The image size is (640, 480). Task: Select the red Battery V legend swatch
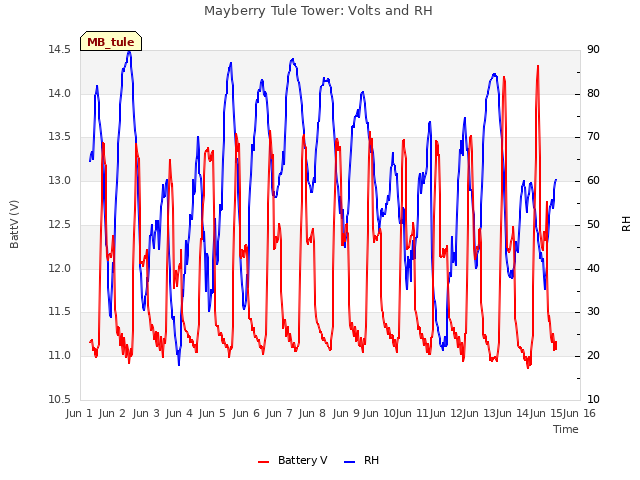tap(264, 462)
